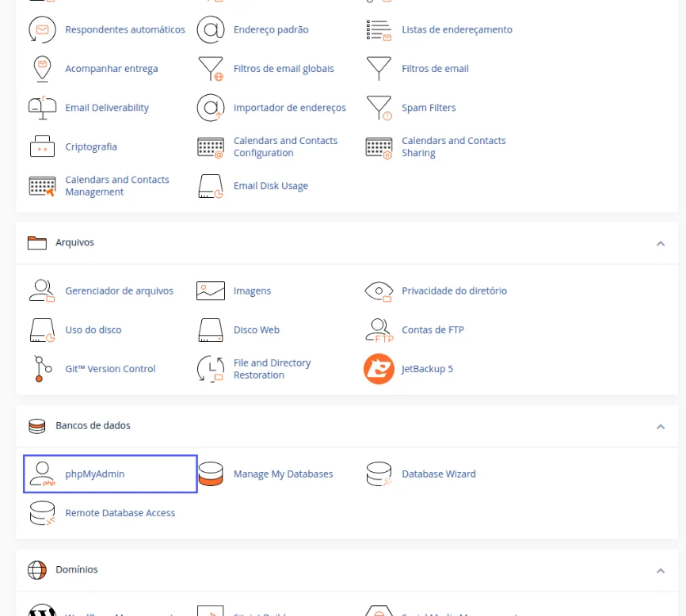Click the Listas de endereçamento list icon
The image size is (686, 616).
(379, 30)
